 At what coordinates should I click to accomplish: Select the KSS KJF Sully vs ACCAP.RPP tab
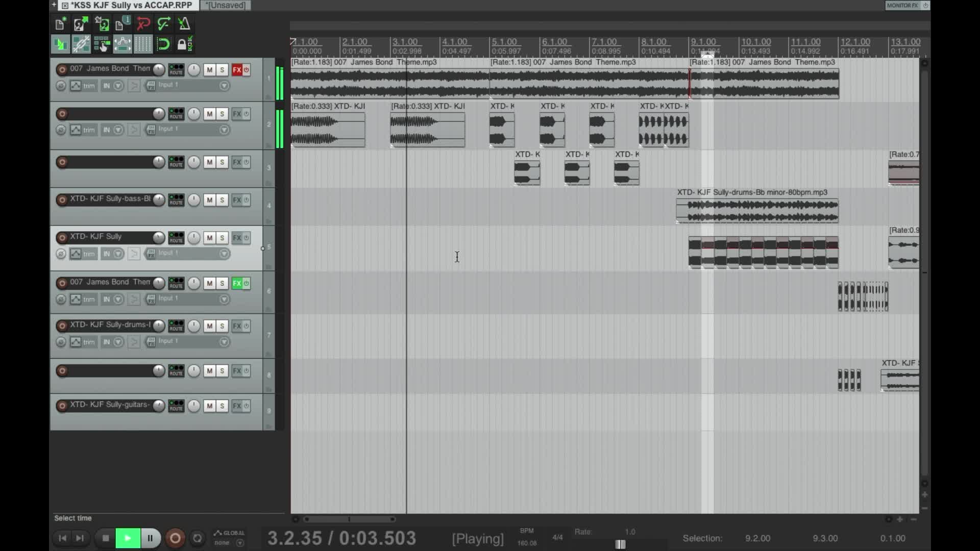tap(131, 5)
